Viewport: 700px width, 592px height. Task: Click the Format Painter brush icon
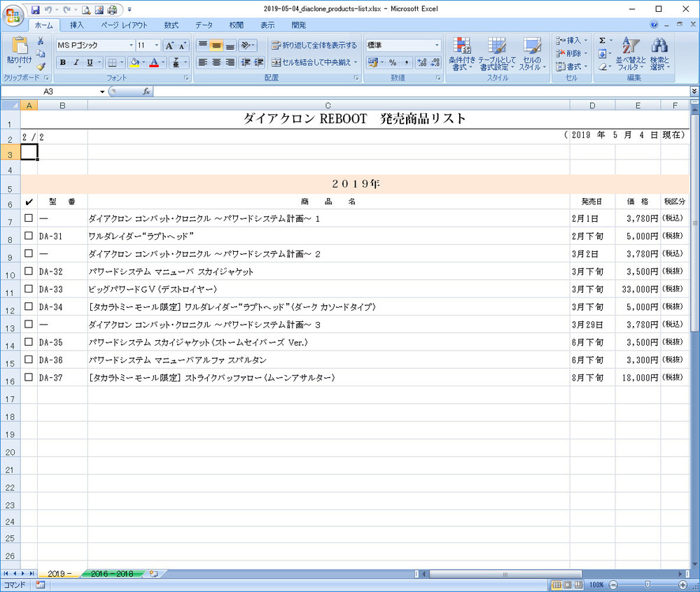click(41, 66)
